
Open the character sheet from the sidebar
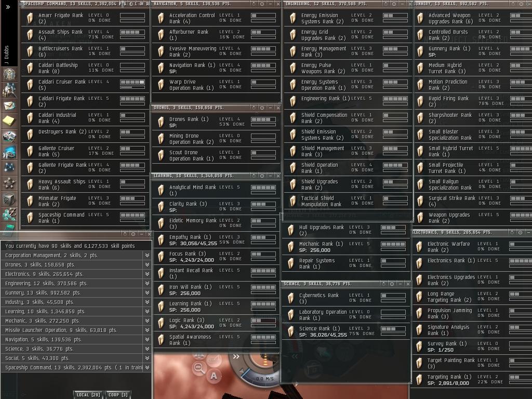pyautogui.click(x=9, y=74)
